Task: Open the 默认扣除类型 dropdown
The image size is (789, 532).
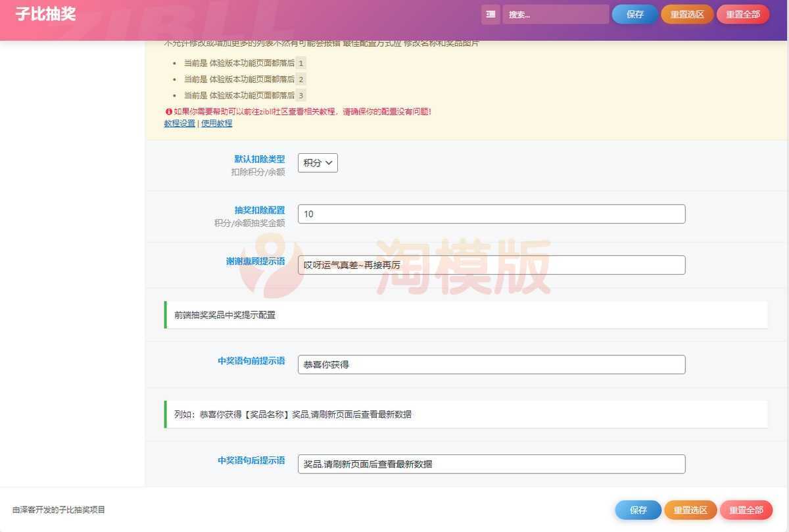Action: coord(318,163)
